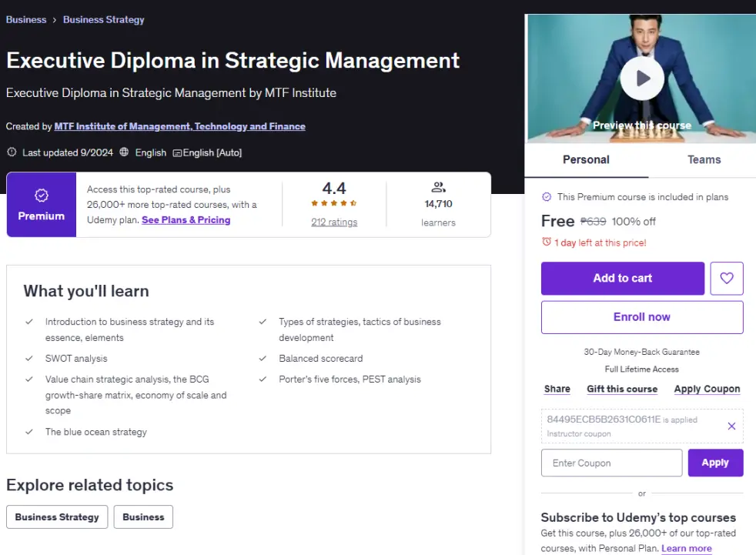Click the 4.4 rating score
The image size is (756, 555).
(x=334, y=188)
